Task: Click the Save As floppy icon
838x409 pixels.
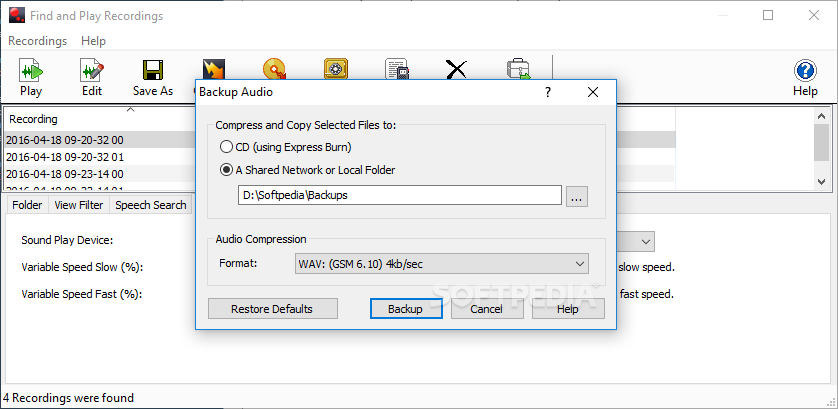Action: click(153, 70)
